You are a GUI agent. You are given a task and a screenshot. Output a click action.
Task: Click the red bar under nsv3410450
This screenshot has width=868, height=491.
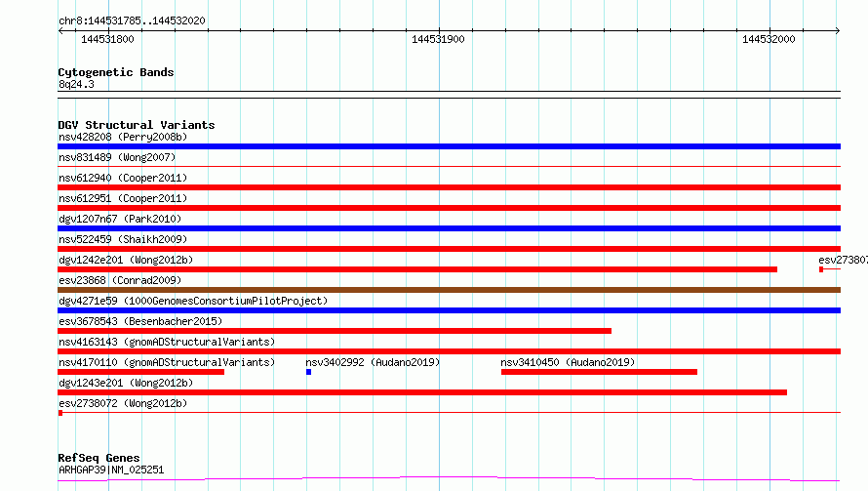coord(599,373)
